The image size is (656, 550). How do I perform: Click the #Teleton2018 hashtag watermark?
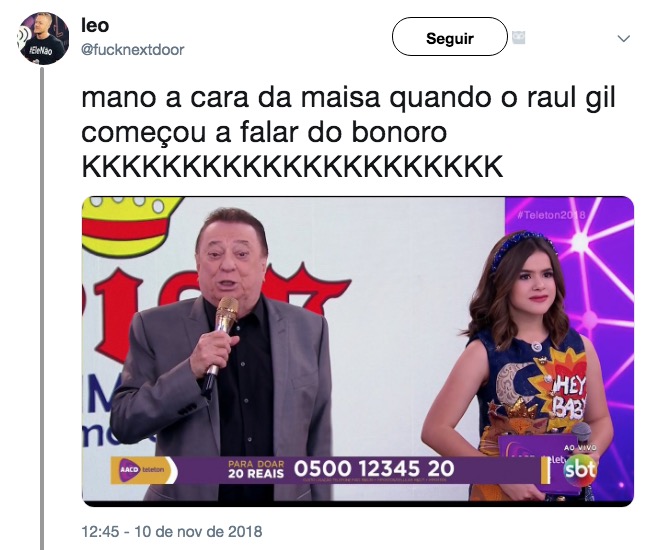point(551,215)
